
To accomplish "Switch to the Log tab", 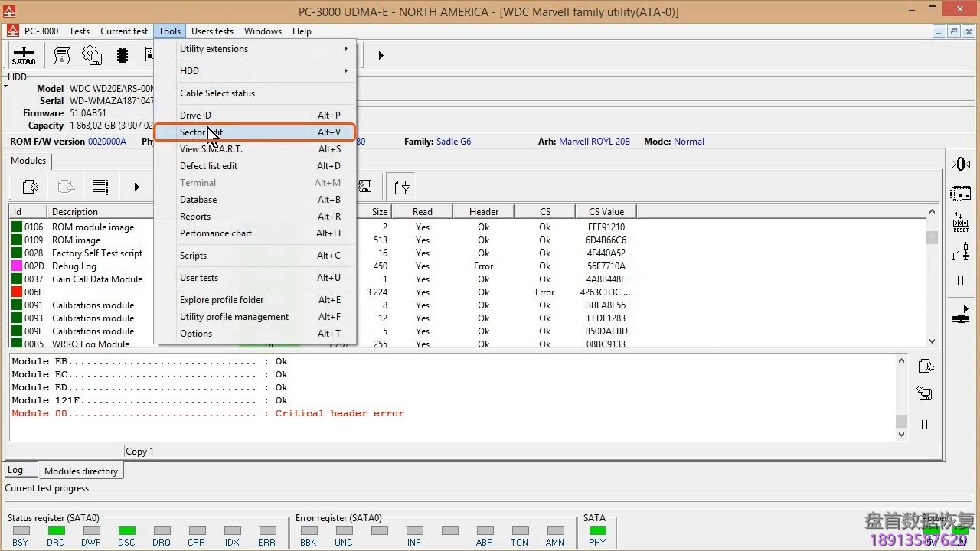I will (15, 471).
